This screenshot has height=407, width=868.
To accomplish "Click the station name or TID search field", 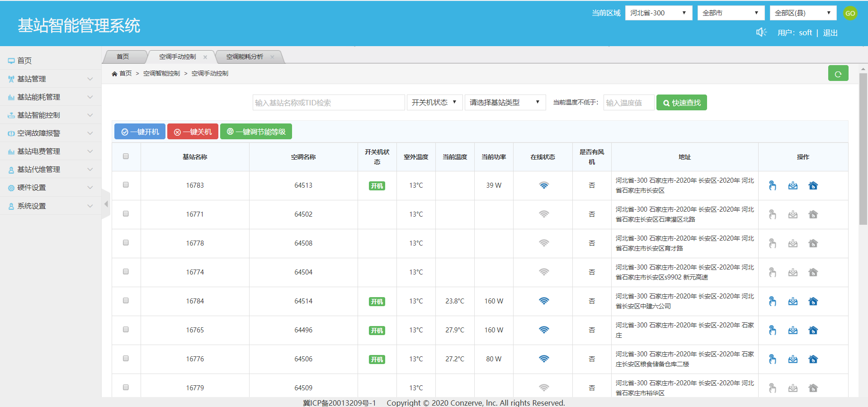I will (329, 103).
